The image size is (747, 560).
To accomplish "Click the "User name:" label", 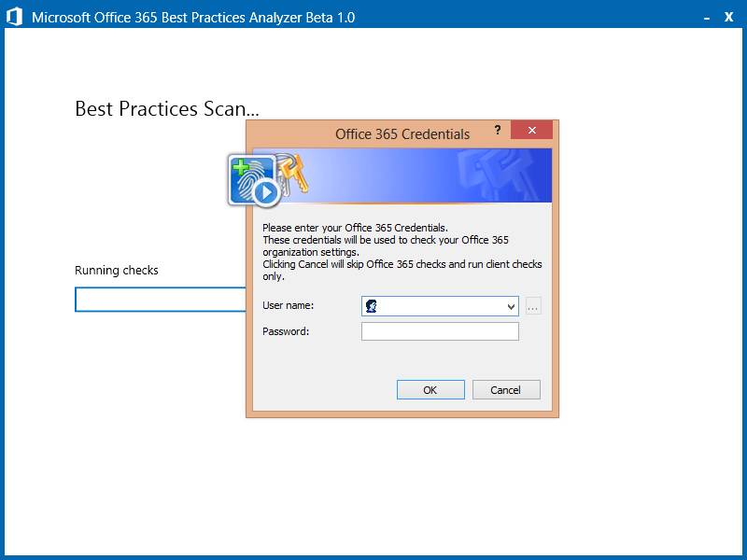I will [x=289, y=305].
